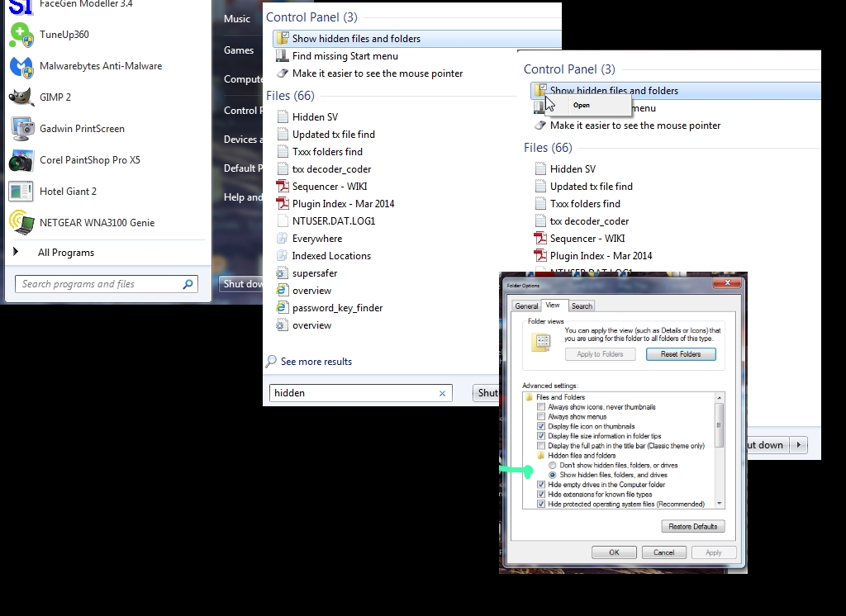Check Display the full path in title bar
The image size is (846, 616).
coord(541,446)
